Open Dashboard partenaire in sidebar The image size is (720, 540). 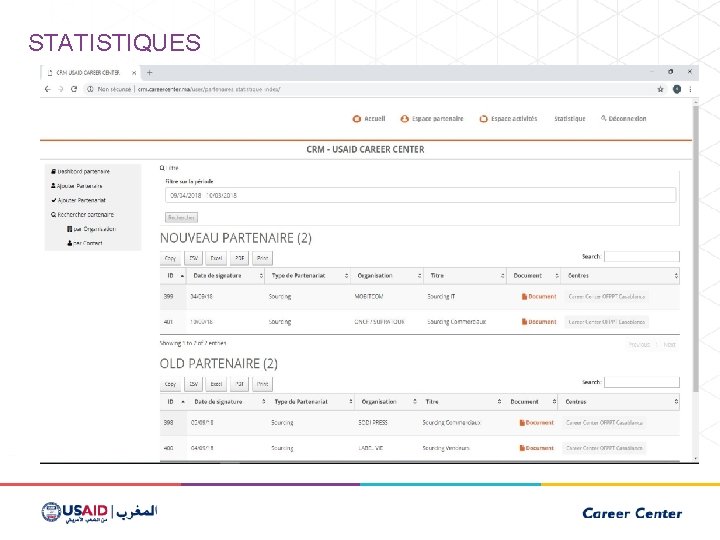pyautogui.click(x=80, y=171)
